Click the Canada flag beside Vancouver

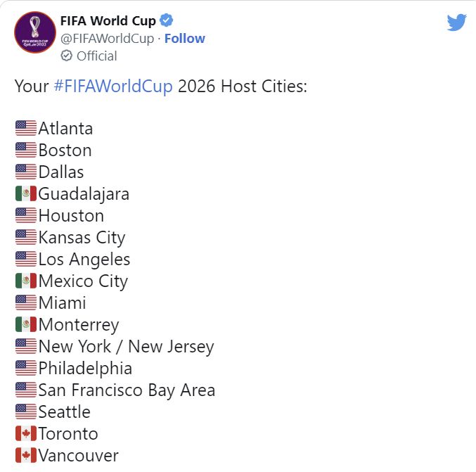click(26, 455)
